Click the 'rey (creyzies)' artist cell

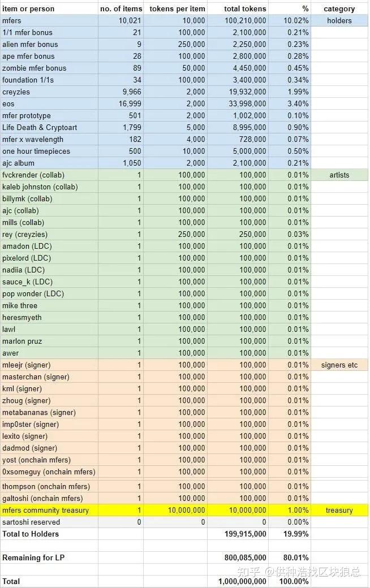pyautogui.click(x=25, y=234)
